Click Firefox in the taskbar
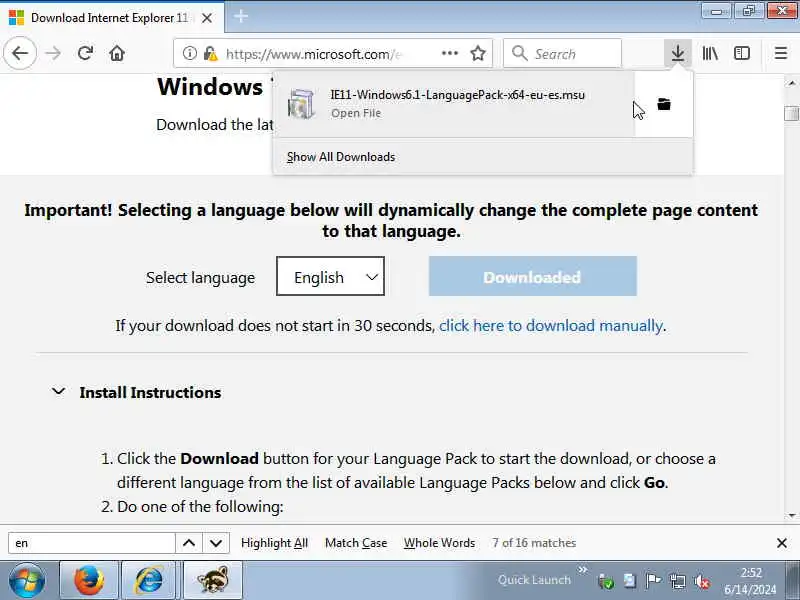800x600 pixels. tap(89, 580)
